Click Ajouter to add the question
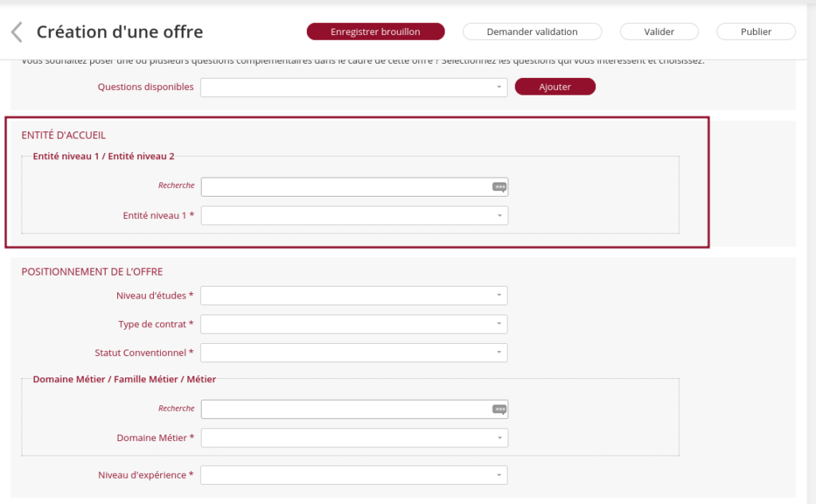Image resolution: width=816 pixels, height=504 pixels. [x=555, y=87]
